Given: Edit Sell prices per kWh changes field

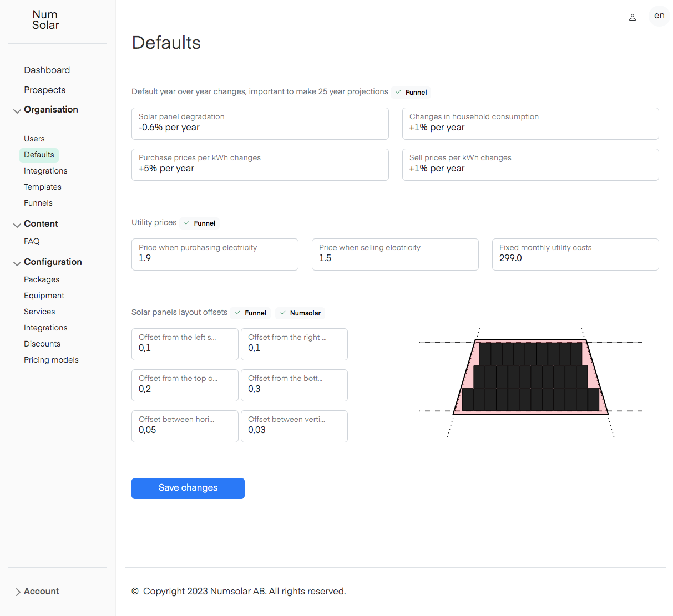Looking at the screenshot, I should (530, 165).
